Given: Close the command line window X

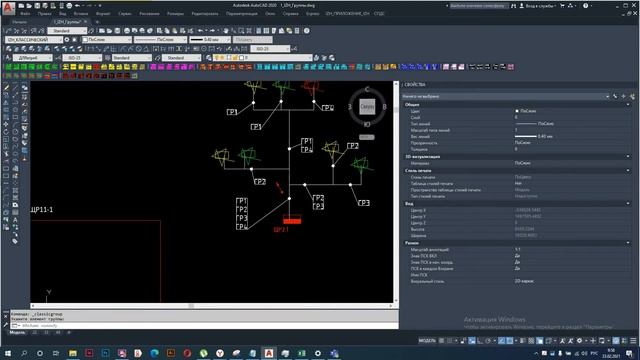Looking at the screenshot, I should point(6,316).
